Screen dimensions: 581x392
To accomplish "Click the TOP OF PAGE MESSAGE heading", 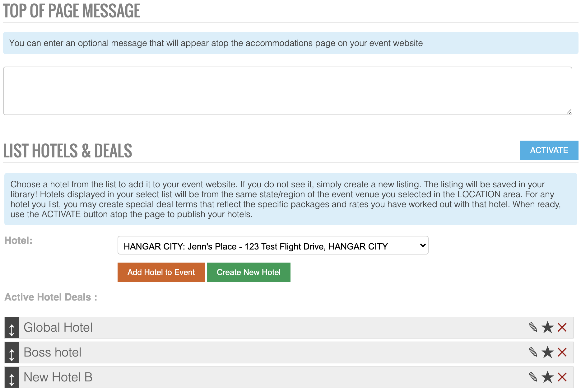I will pos(72,11).
